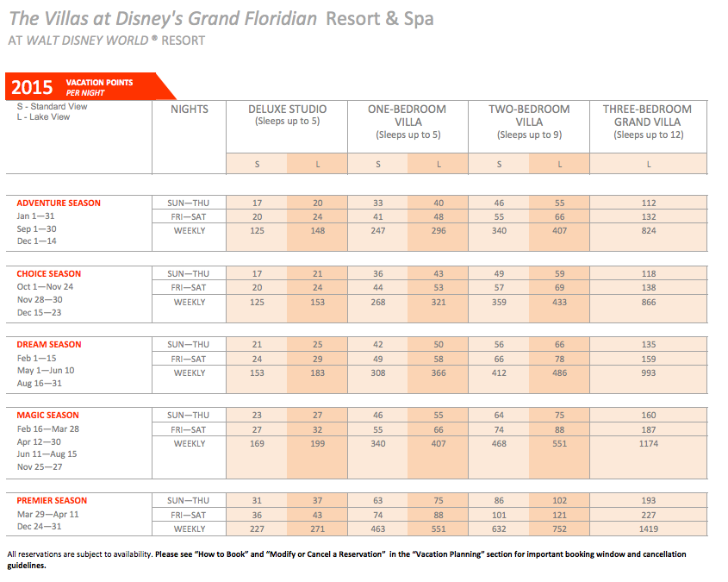Click the Choice Season grand villa weekly value 866
The height and width of the screenshot is (582, 728).
(649, 303)
